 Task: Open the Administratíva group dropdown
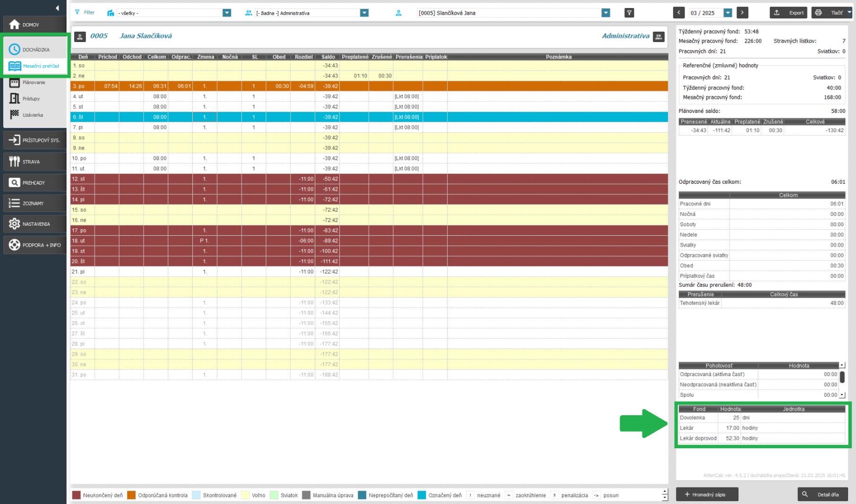pos(364,13)
